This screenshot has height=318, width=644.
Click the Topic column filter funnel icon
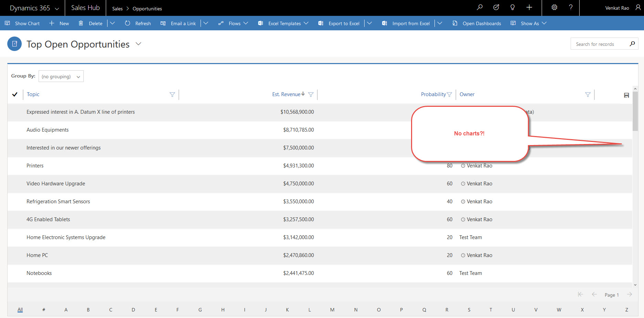(x=172, y=95)
